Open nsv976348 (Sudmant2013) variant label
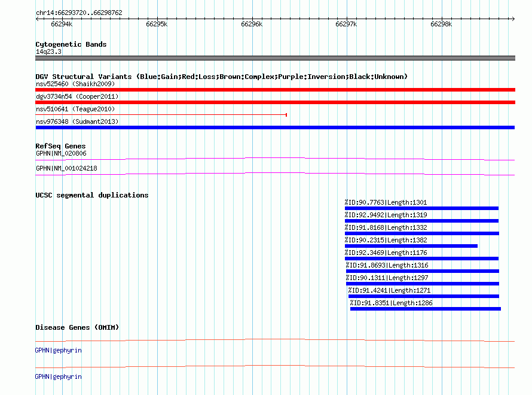 (x=77, y=121)
